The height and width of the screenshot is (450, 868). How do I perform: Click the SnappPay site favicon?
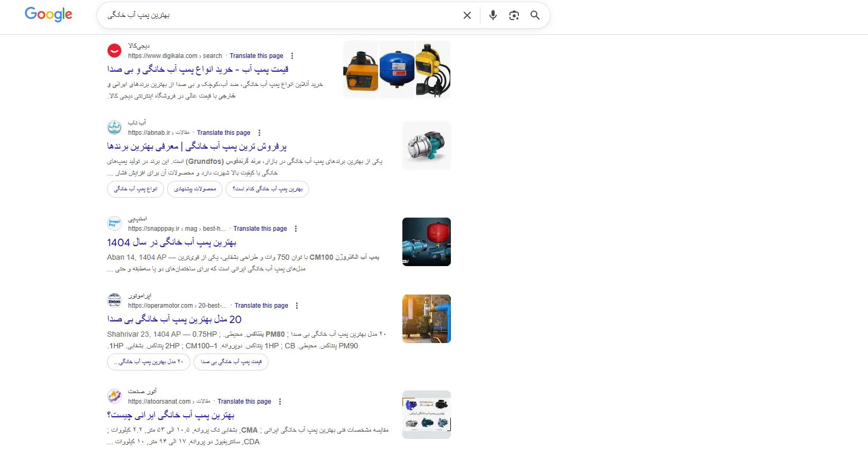(x=114, y=223)
